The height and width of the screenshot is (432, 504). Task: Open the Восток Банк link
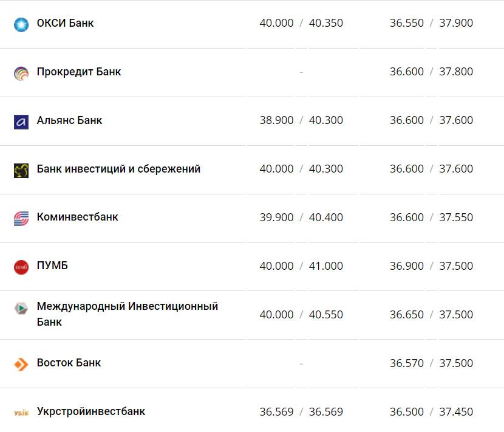[x=69, y=363]
